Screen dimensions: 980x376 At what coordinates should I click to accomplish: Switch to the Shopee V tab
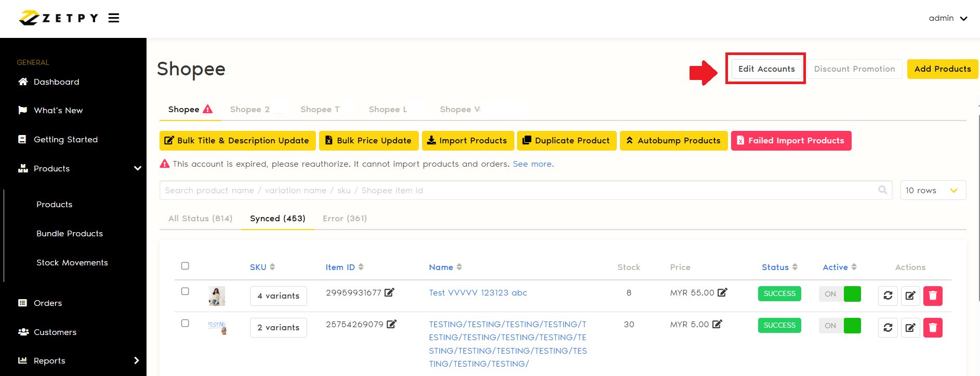click(x=460, y=110)
